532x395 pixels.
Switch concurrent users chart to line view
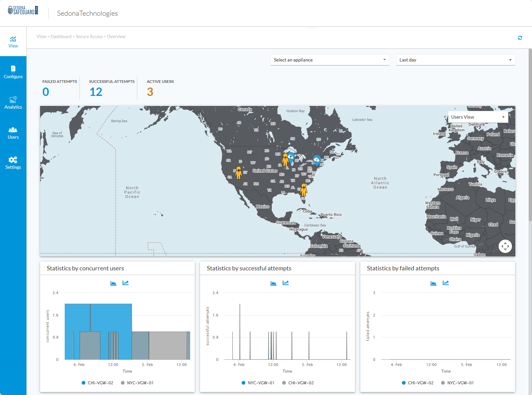126,283
